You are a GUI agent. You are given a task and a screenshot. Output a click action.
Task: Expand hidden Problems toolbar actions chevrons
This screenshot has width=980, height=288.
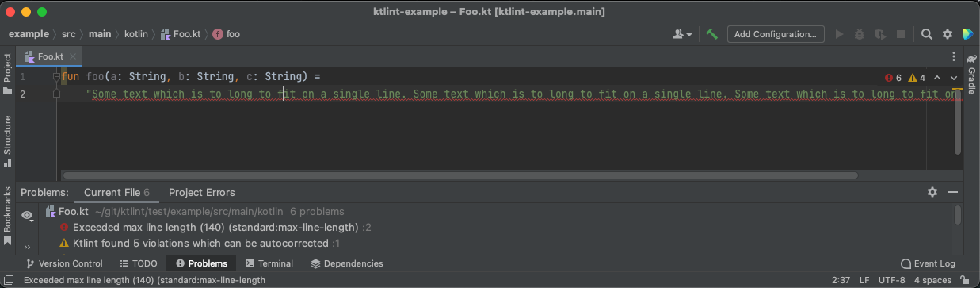[28, 247]
